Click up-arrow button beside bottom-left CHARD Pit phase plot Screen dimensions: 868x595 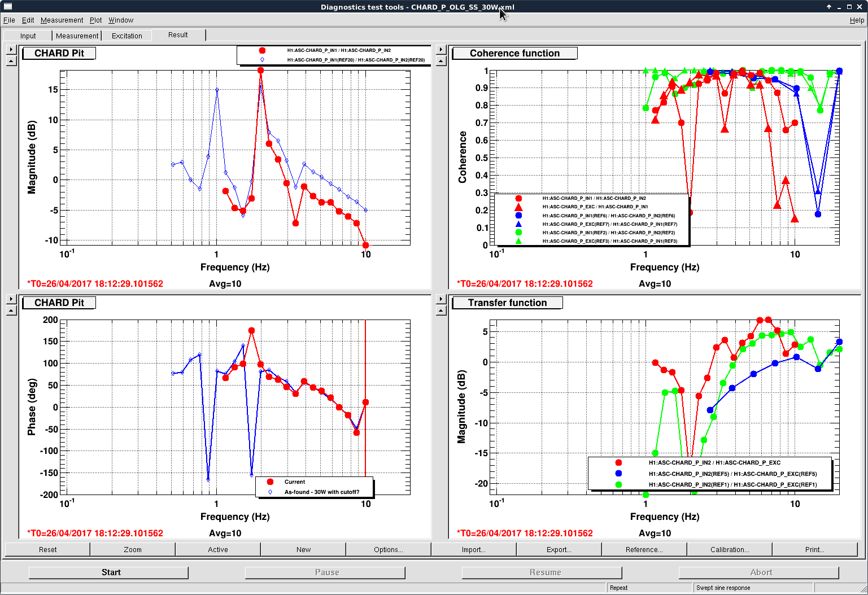click(x=11, y=310)
